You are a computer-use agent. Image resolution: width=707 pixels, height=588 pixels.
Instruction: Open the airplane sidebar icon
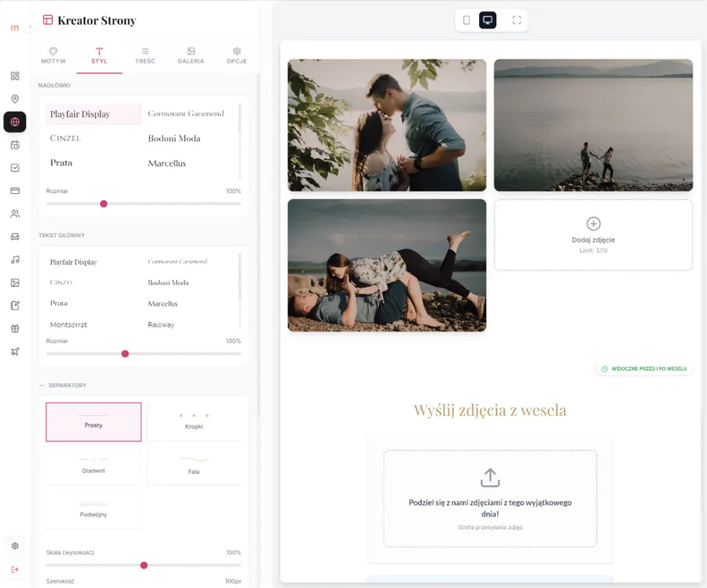[15, 352]
